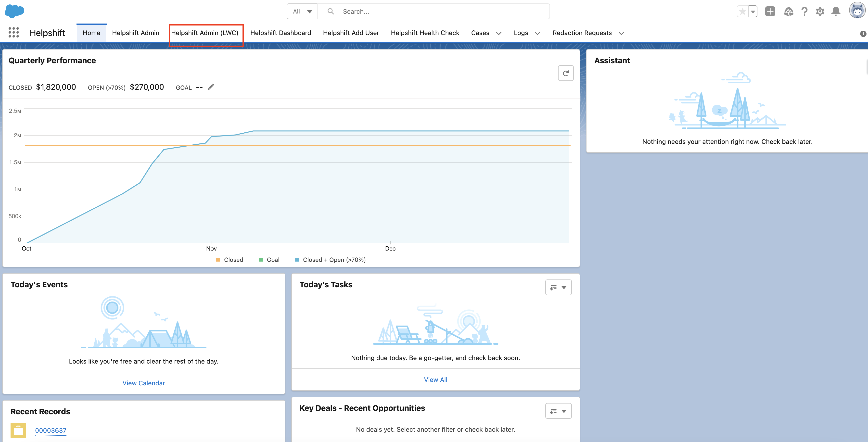The height and width of the screenshot is (442, 868).
Task: Click the View Calendar link
Action: [143, 383]
